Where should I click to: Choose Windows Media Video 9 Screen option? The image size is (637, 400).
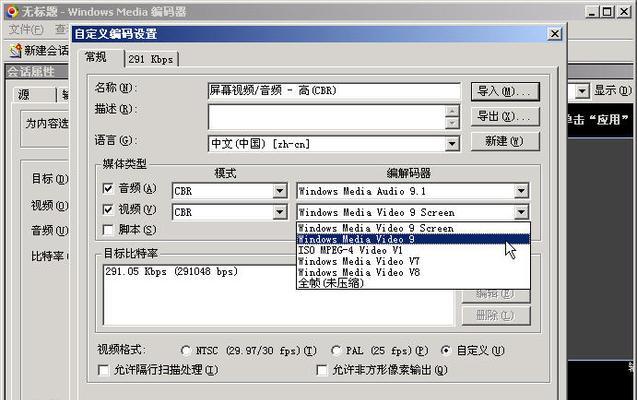(x=413, y=228)
